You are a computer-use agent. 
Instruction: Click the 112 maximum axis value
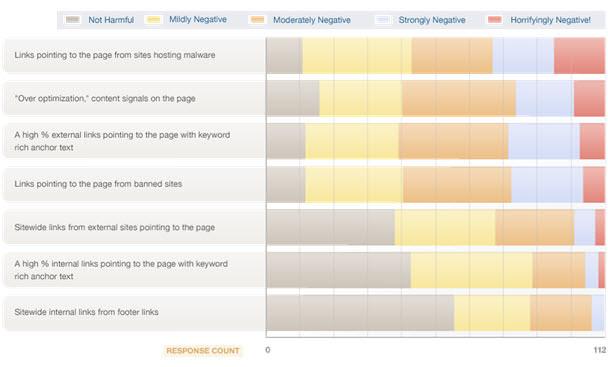click(x=599, y=350)
